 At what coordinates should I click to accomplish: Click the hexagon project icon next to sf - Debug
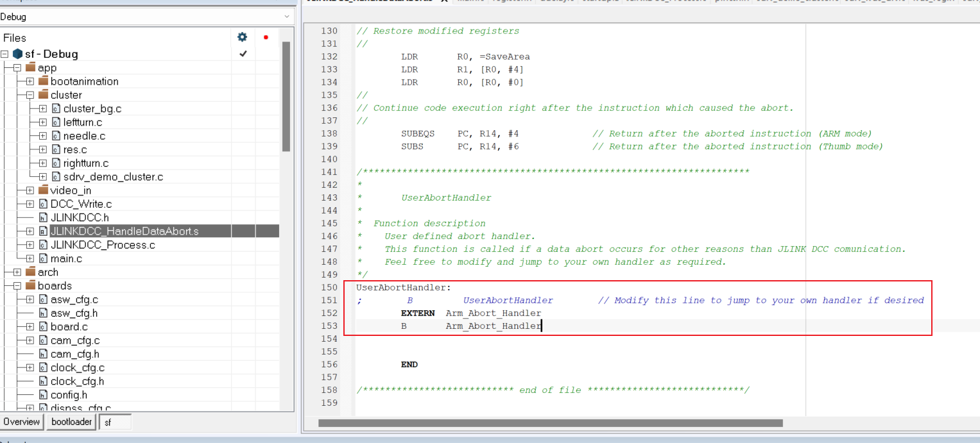[x=17, y=54]
